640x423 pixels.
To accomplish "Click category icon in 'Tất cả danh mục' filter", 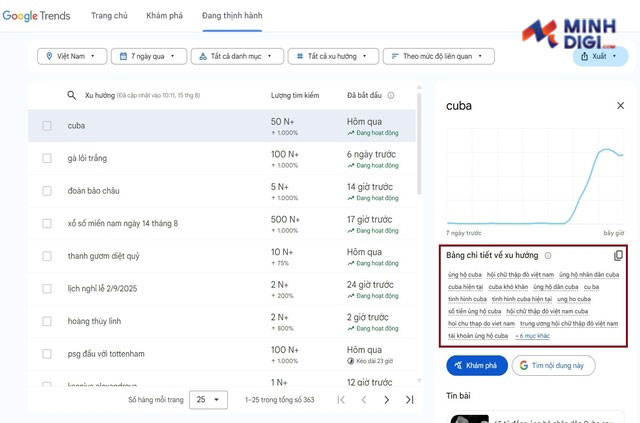I will point(203,56).
